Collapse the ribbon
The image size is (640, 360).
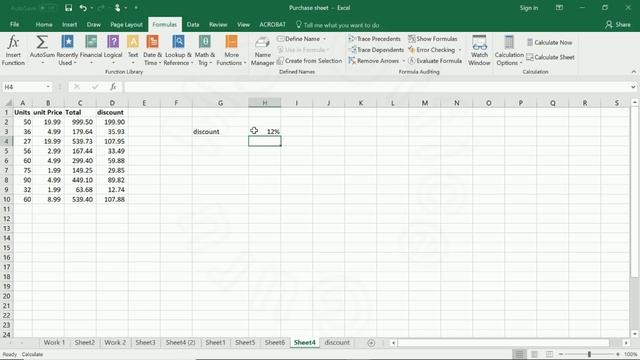[x=633, y=72]
